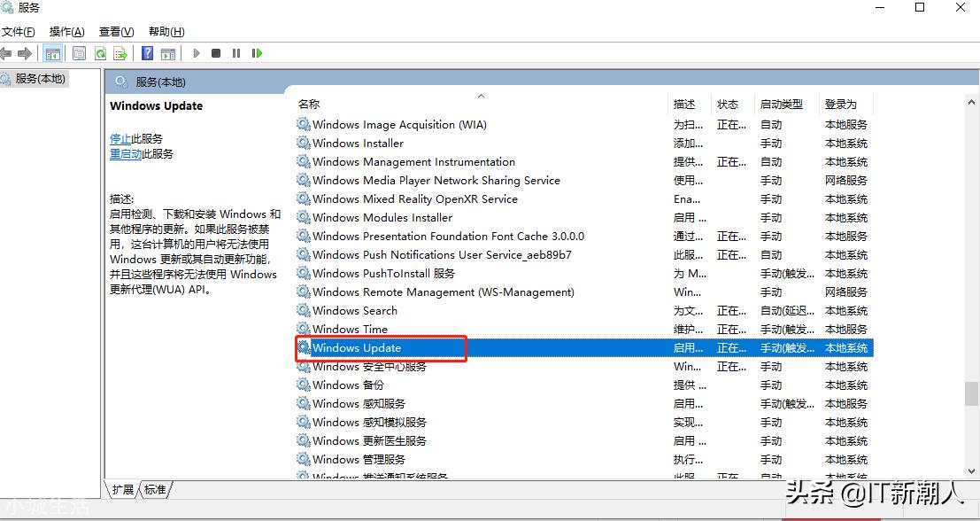Click the gear icon next to Windows Time
Viewport: 980px width, 521px height.
tap(304, 329)
